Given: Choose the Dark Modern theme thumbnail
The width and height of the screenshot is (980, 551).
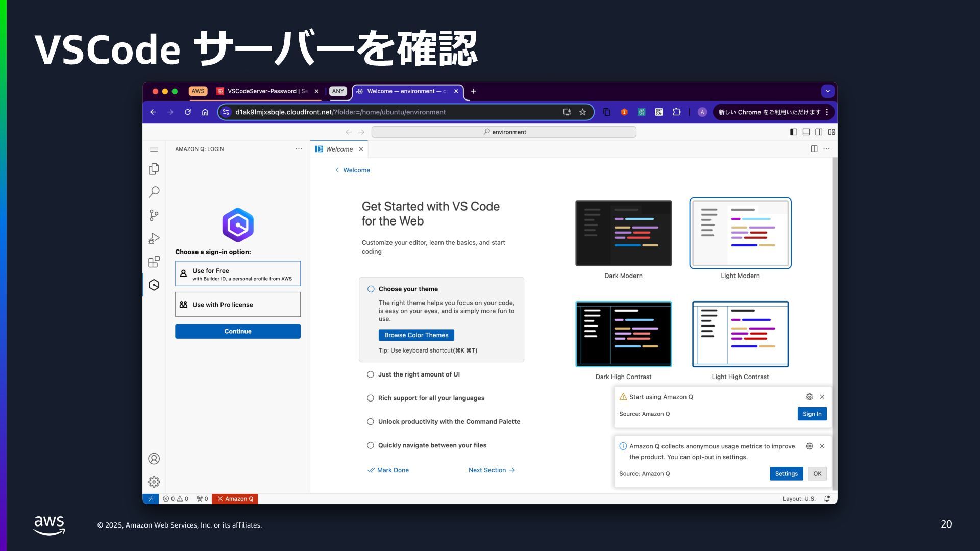Looking at the screenshot, I should pos(623,233).
